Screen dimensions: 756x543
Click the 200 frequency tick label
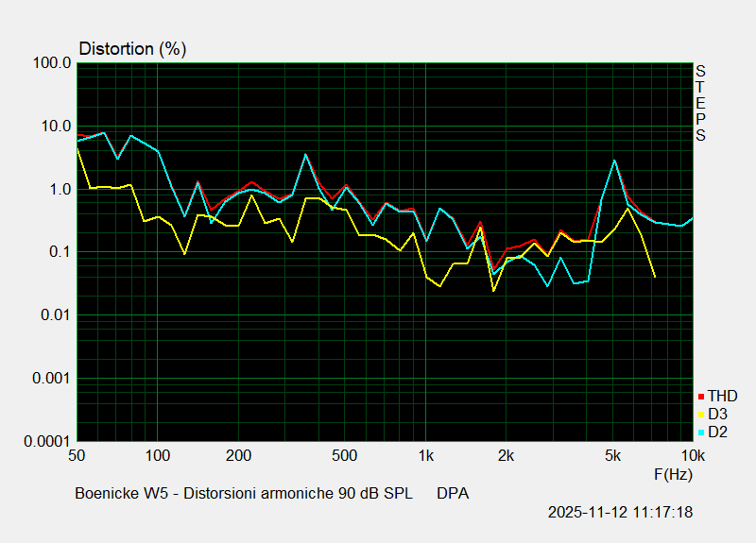tap(238, 456)
